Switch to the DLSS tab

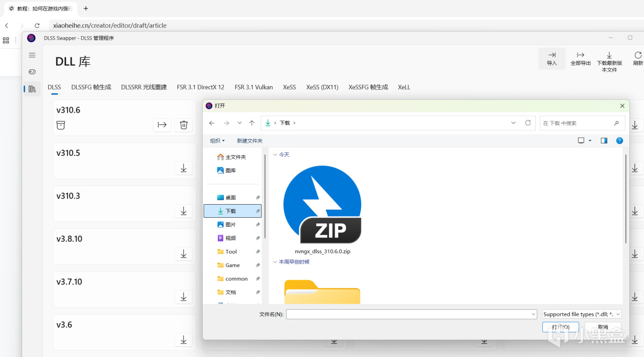[54, 87]
